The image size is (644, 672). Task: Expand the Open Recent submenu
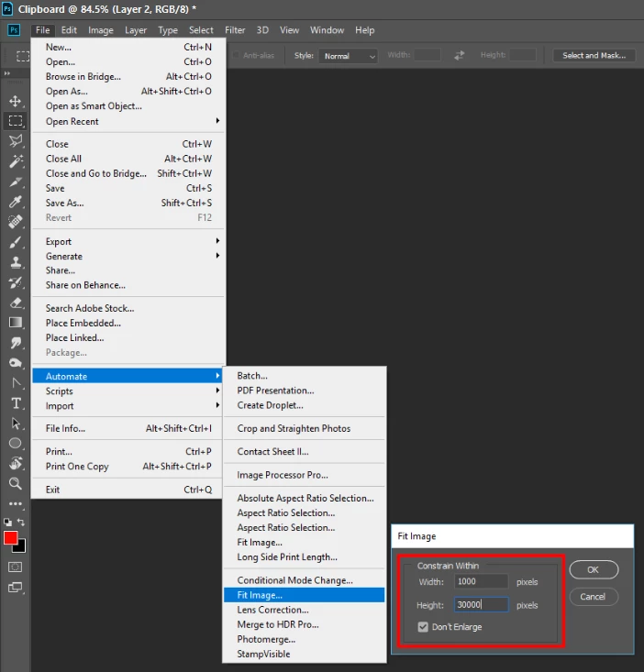point(128,121)
